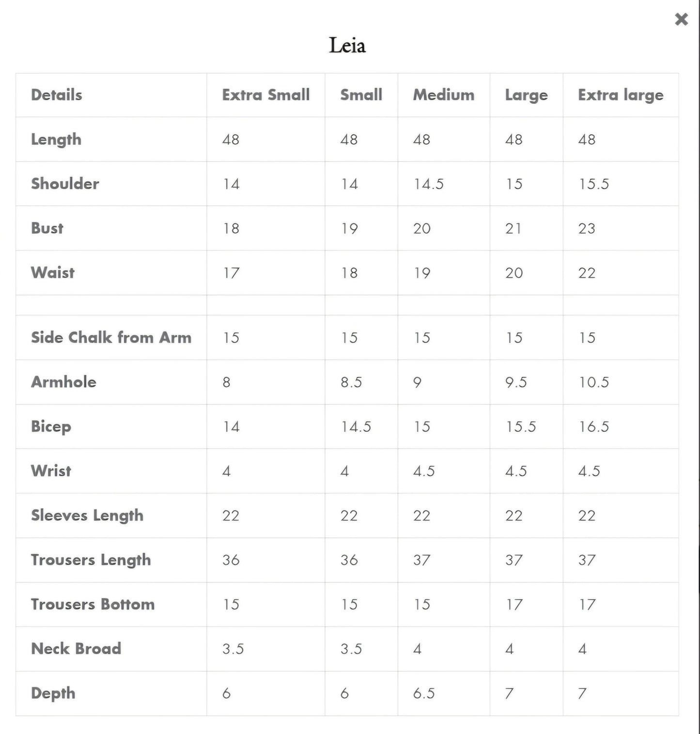Click the Large column header
Image resolution: width=700 pixels, height=734 pixels.
526,95
